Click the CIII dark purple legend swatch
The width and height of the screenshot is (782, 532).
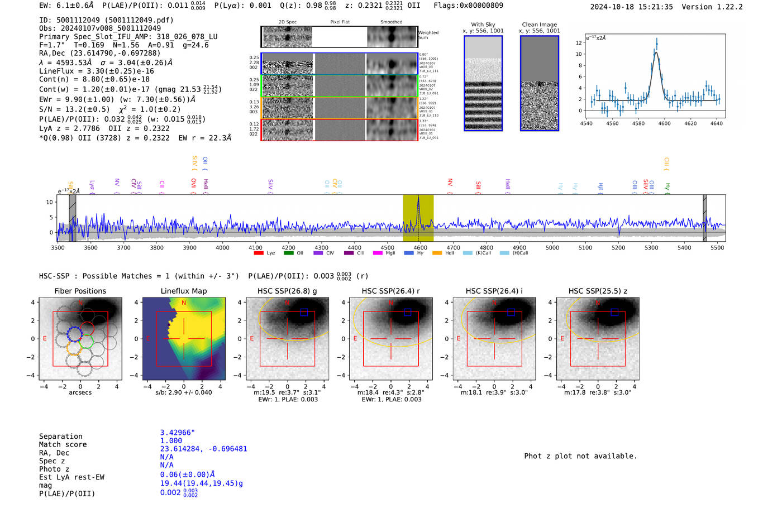(349, 253)
